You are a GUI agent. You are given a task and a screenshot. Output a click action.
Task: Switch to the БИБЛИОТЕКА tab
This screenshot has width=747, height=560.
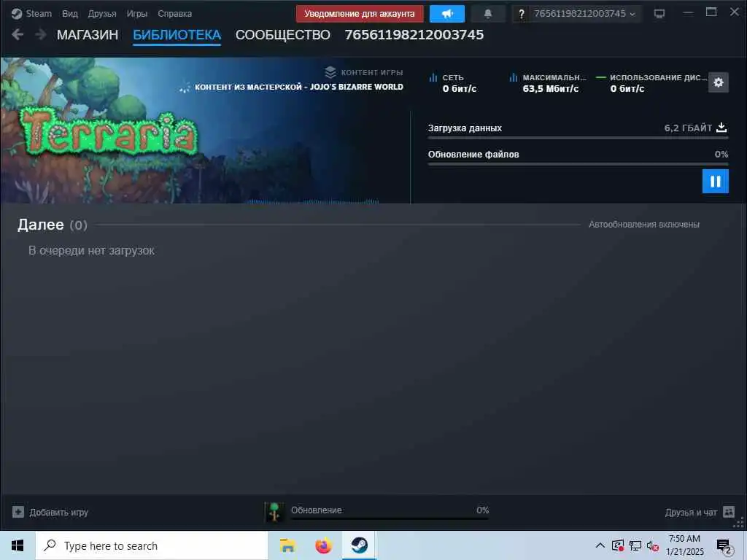tap(177, 35)
